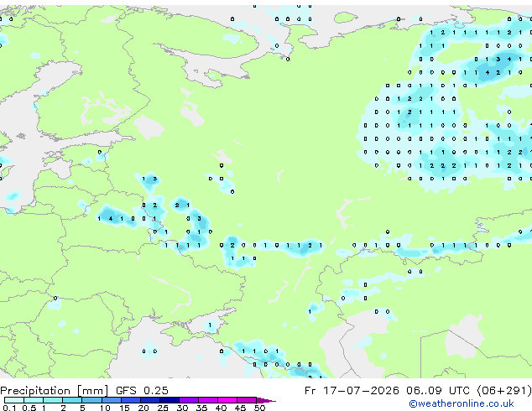Click the '10' legend label

coord(105,408)
